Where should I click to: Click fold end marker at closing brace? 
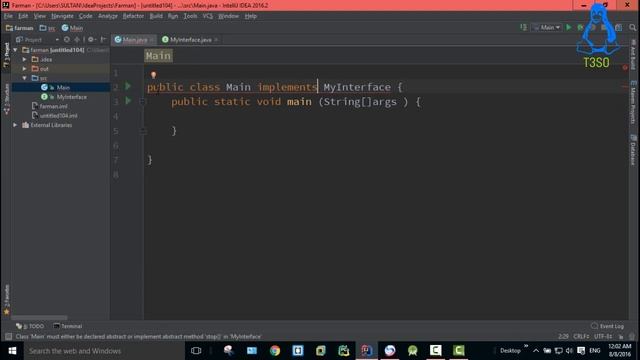(x=142, y=131)
